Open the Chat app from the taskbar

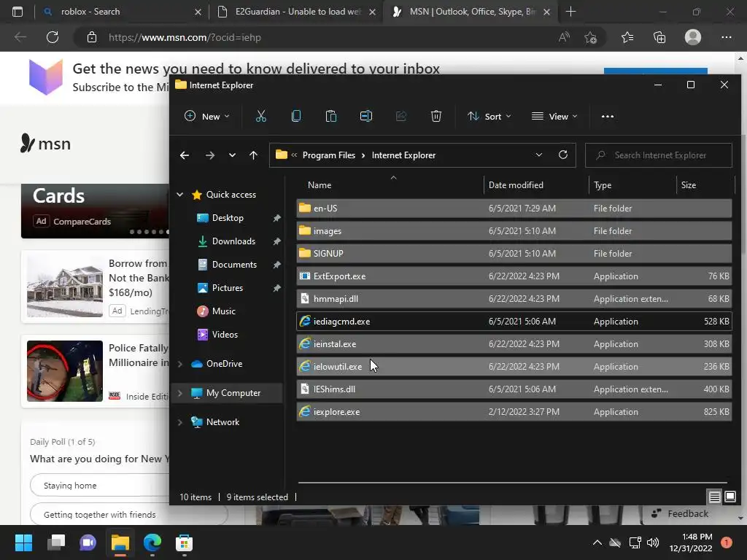point(88,542)
